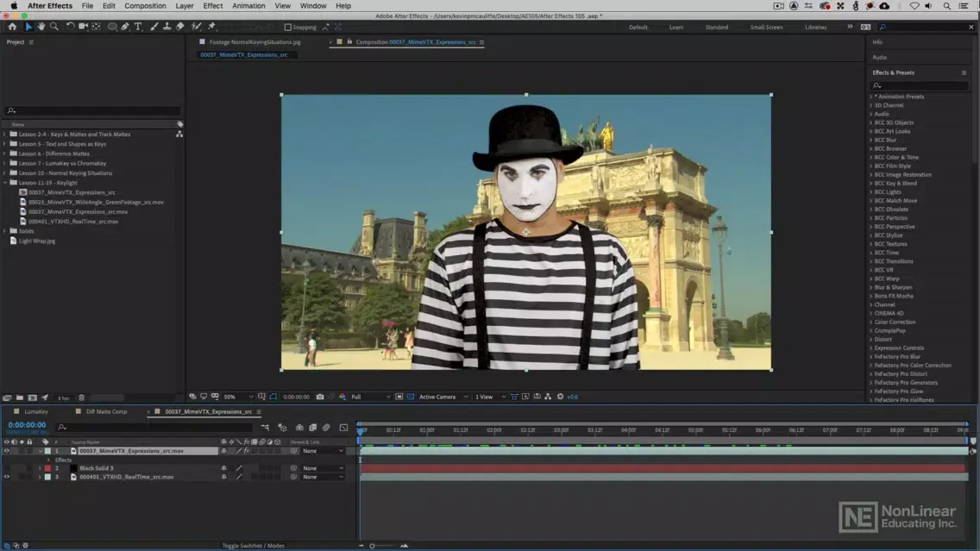
Task: Switch to the Libraries workspace
Action: click(815, 28)
